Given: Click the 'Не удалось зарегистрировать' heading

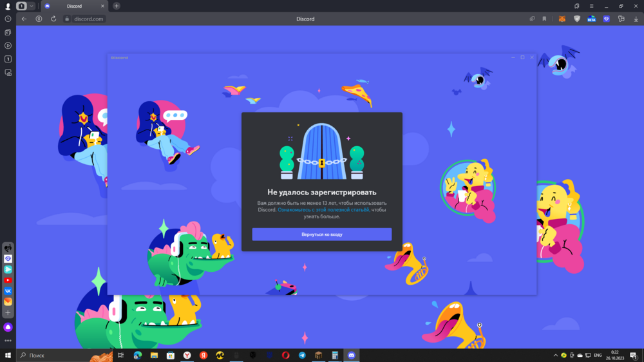Looking at the screenshot, I should (x=321, y=193).
